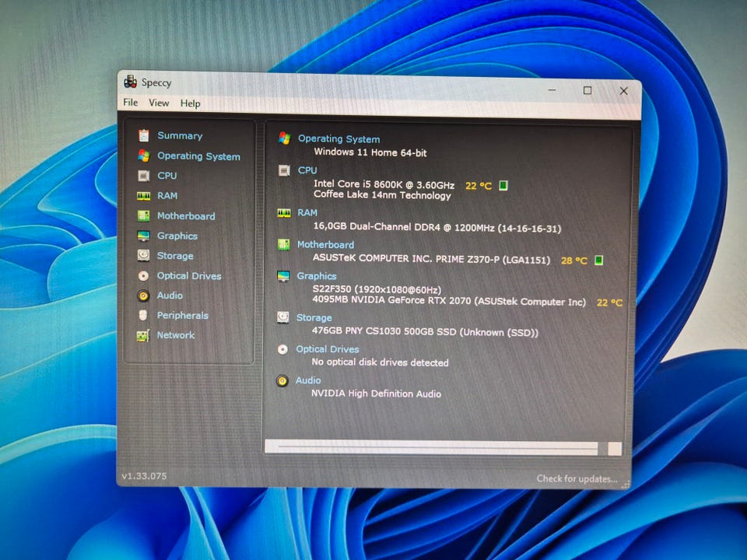Click the graphics temperature 22 °C reading
747x560 pixels.
click(610, 303)
